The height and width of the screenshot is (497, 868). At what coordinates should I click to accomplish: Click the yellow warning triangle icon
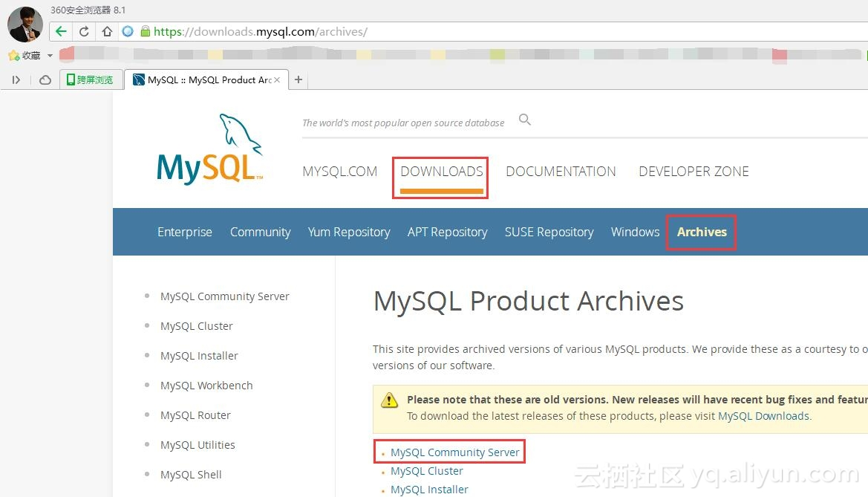(x=389, y=400)
